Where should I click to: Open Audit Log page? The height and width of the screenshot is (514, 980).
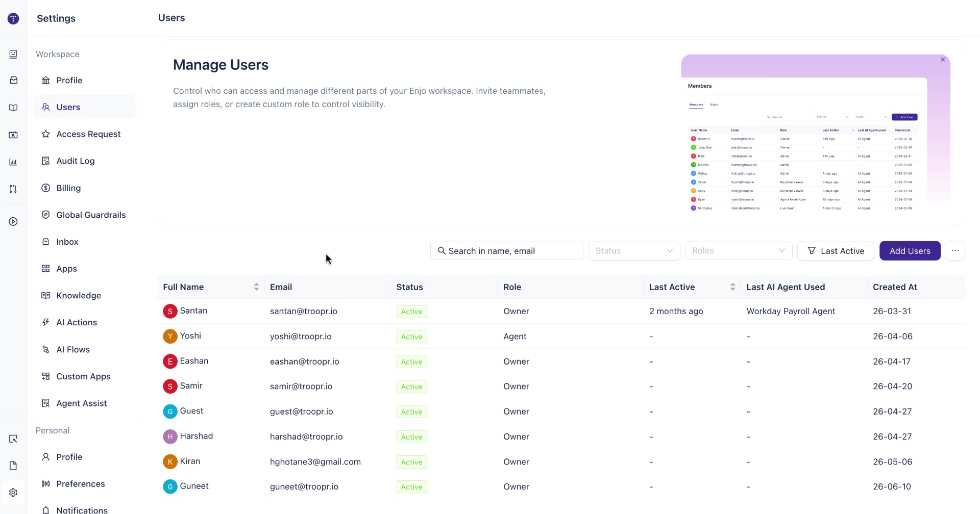[85, 161]
